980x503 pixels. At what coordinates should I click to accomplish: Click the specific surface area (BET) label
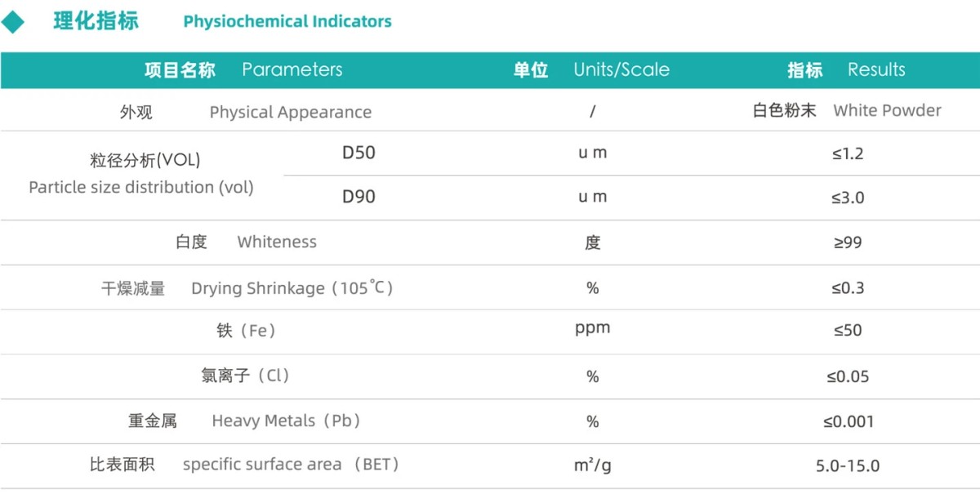[290, 465]
